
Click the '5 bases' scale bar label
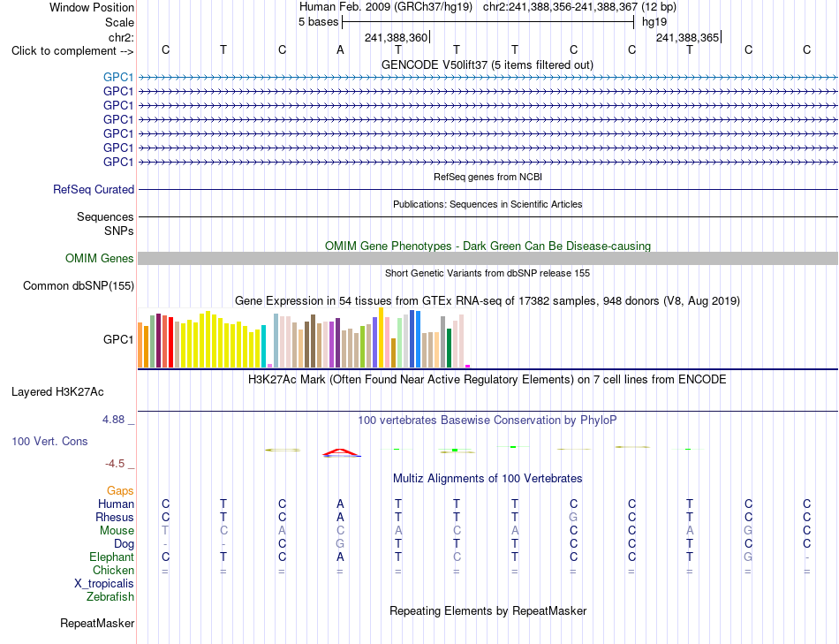[318, 22]
